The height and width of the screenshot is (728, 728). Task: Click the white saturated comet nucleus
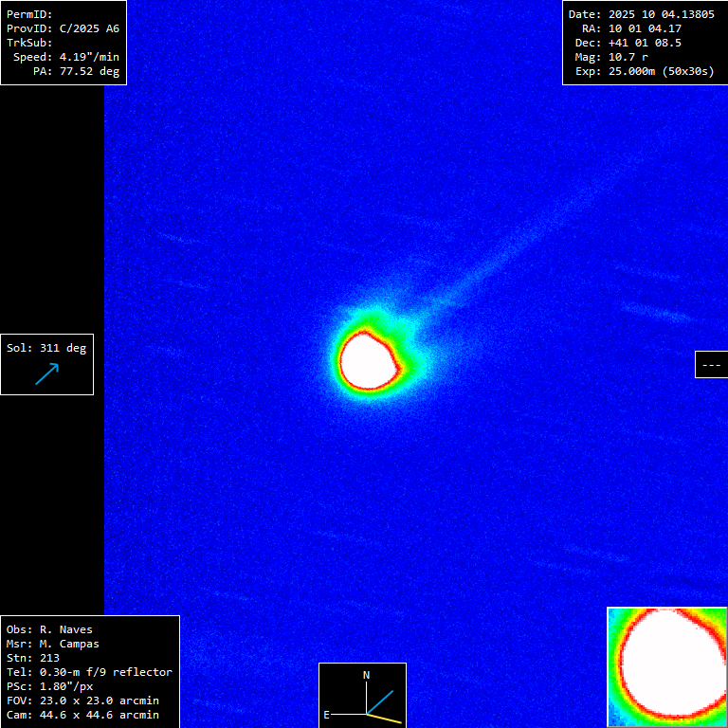(x=370, y=360)
